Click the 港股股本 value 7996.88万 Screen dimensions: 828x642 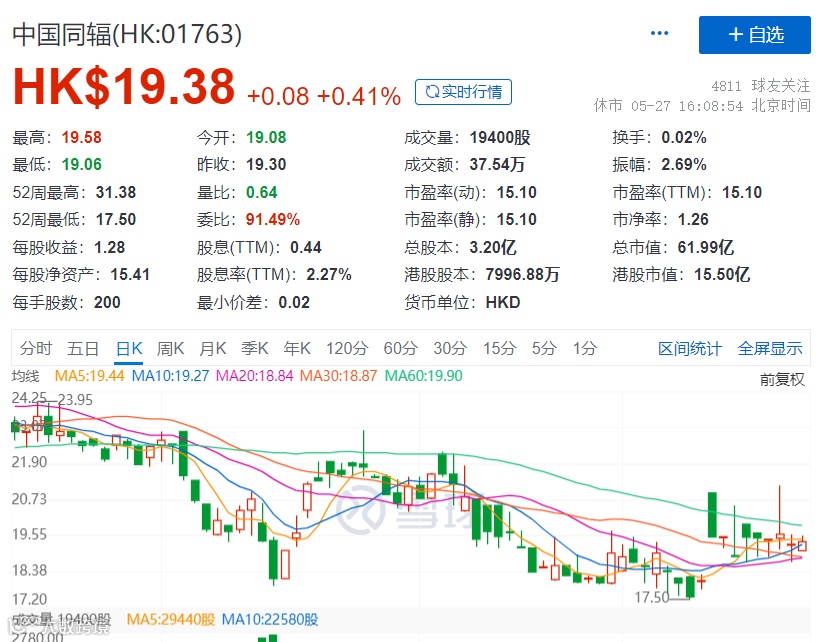coord(522,274)
